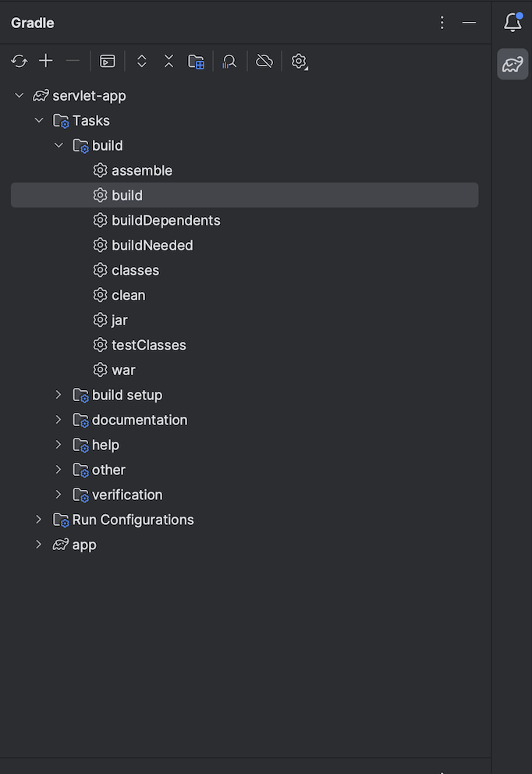Screen dimensions: 532x774
Task: Click the build group folder icon
Action: point(80,146)
